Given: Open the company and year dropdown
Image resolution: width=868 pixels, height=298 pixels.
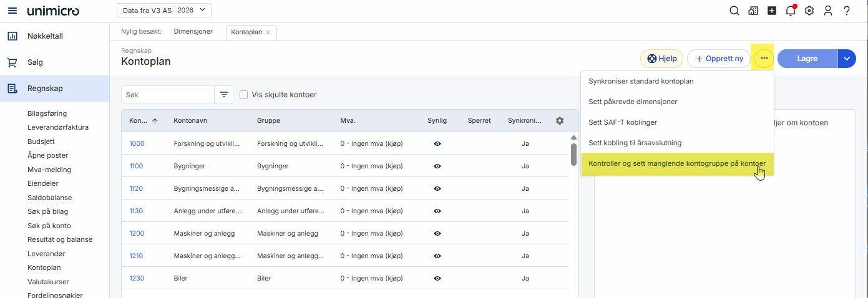Looking at the screenshot, I should (x=164, y=11).
